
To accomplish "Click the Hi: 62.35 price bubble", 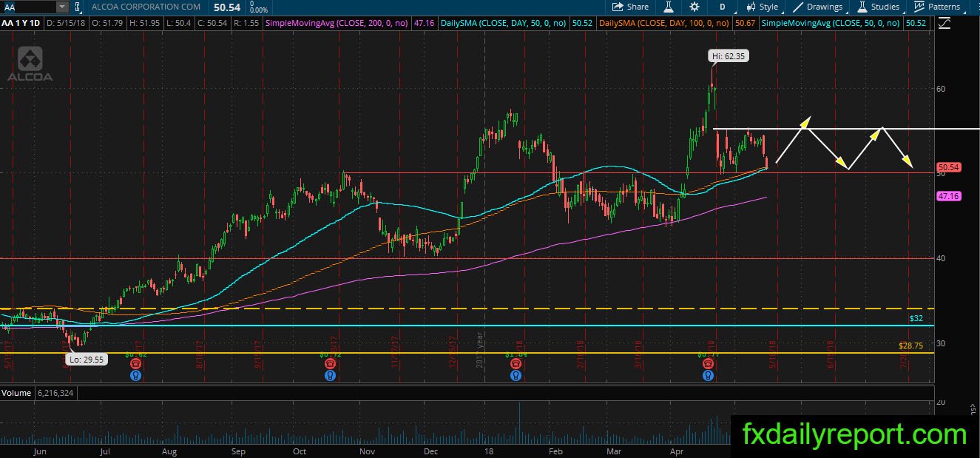I will (729, 55).
